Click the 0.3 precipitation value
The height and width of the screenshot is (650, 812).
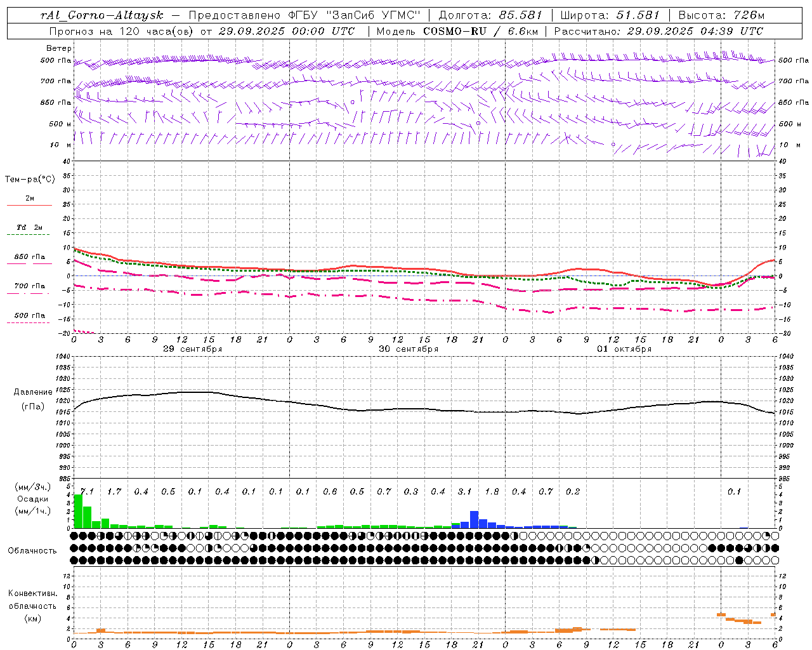pos(411,491)
